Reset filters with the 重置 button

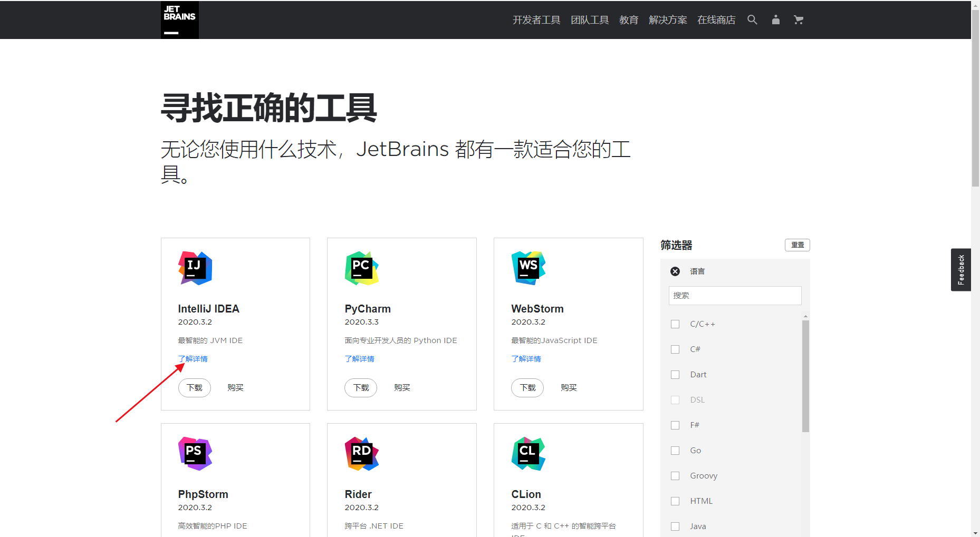[x=798, y=245]
